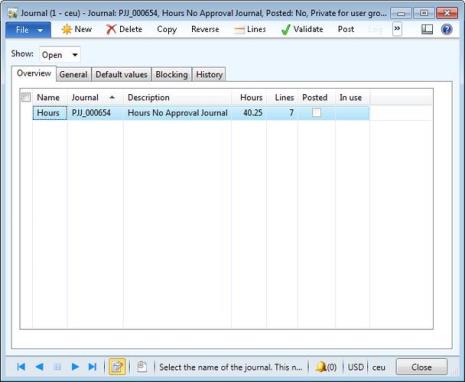
Task: Toggle the Posted checkbox for PJJ_000654
Action: 316,113
